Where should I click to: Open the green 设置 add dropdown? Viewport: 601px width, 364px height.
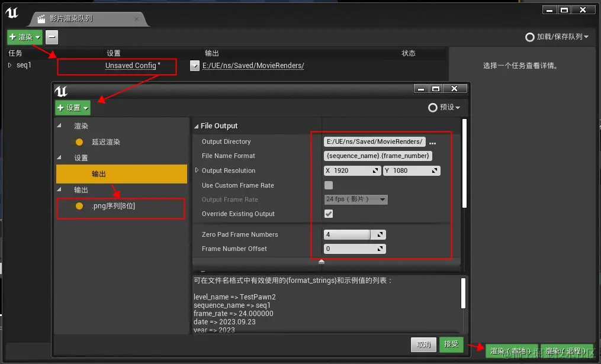73,108
